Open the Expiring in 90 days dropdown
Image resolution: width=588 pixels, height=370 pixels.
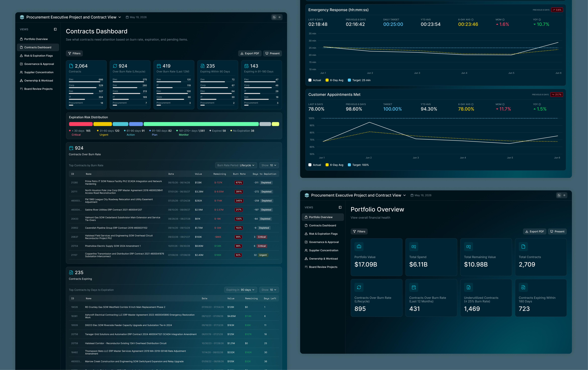(240, 290)
